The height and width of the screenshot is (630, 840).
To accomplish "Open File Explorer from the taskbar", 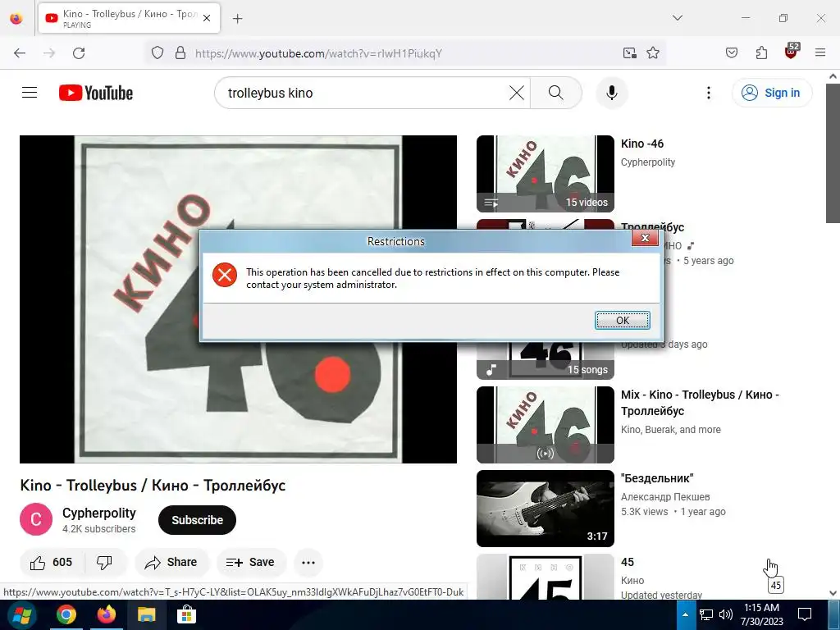I will click(146, 615).
